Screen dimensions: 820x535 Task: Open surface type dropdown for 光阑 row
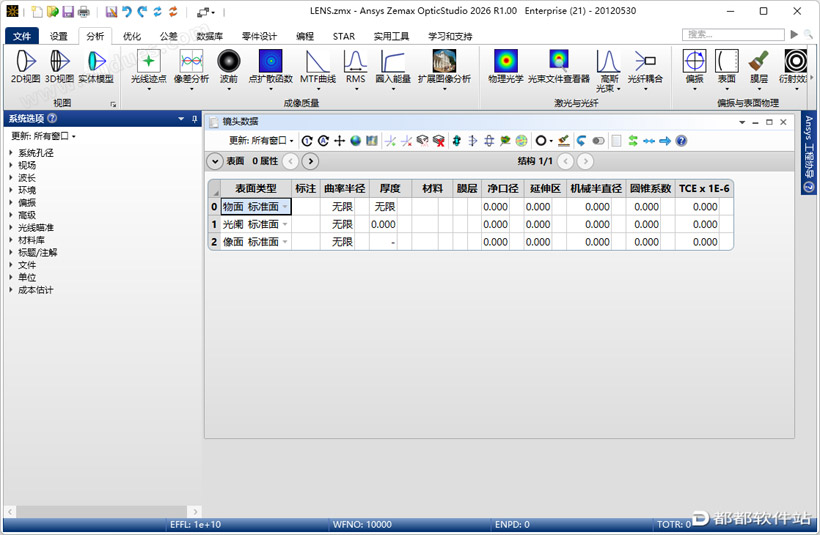(x=285, y=224)
